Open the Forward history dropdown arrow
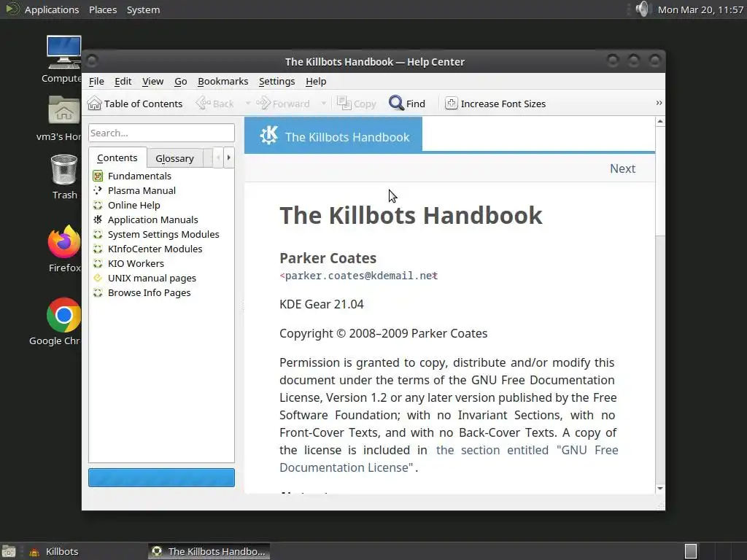This screenshot has width=747, height=560. tap(323, 104)
